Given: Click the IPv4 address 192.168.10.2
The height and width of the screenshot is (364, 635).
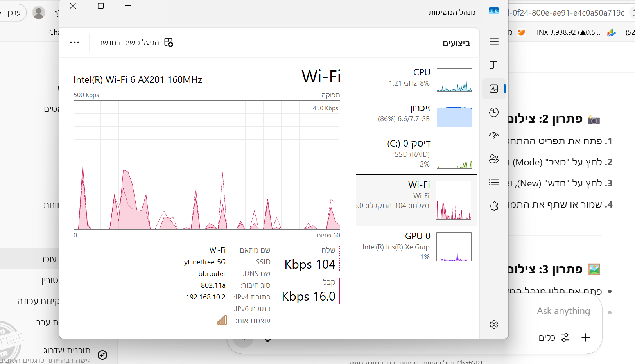Looking at the screenshot, I should point(206,297).
